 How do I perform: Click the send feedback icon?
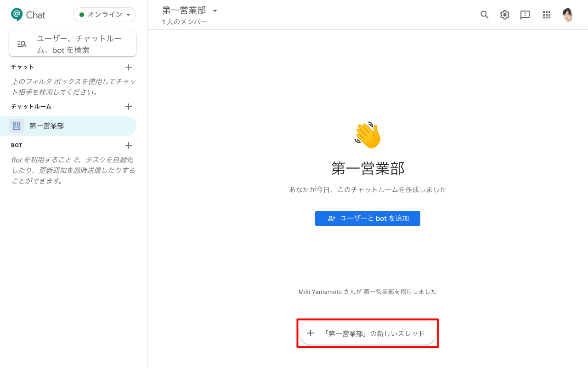click(525, 15)
